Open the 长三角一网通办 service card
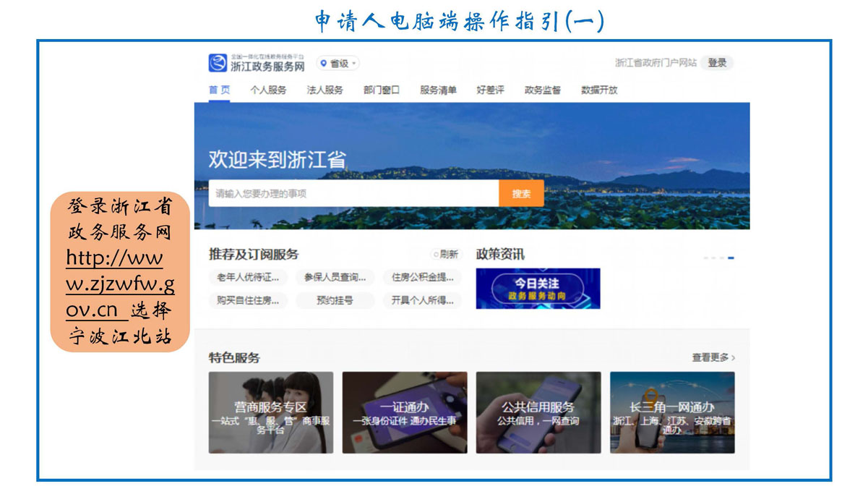The width and height of the screenshot is (868, 489). pyautogui.click(x=672, y=412)
